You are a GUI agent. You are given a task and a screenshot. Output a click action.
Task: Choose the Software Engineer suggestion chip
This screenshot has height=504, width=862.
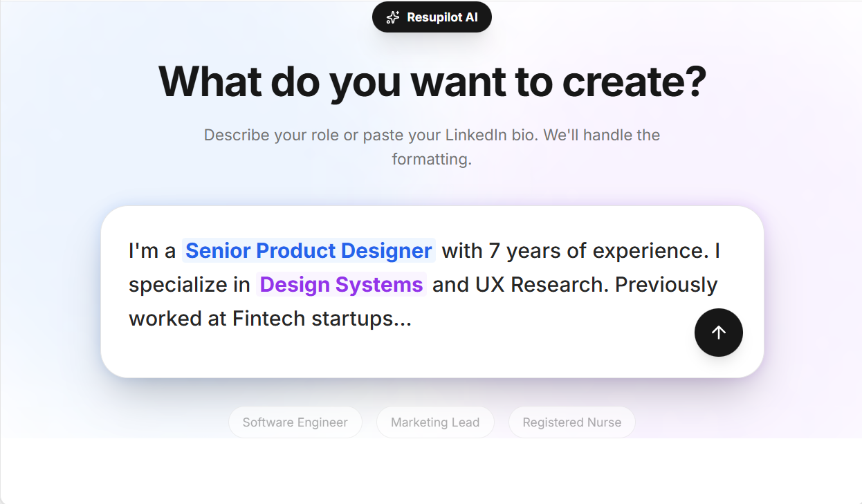tap(295, 422)
